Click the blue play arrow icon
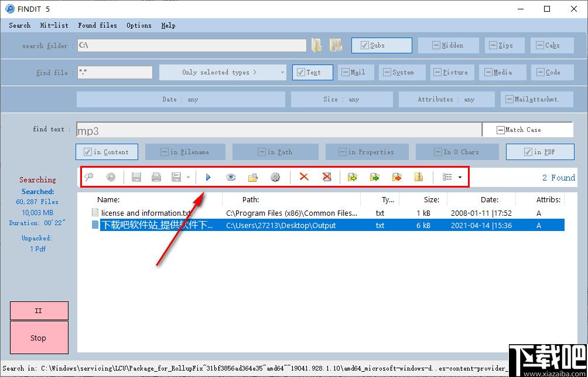This screenshot has width=588, height=377. pos(208,177)
